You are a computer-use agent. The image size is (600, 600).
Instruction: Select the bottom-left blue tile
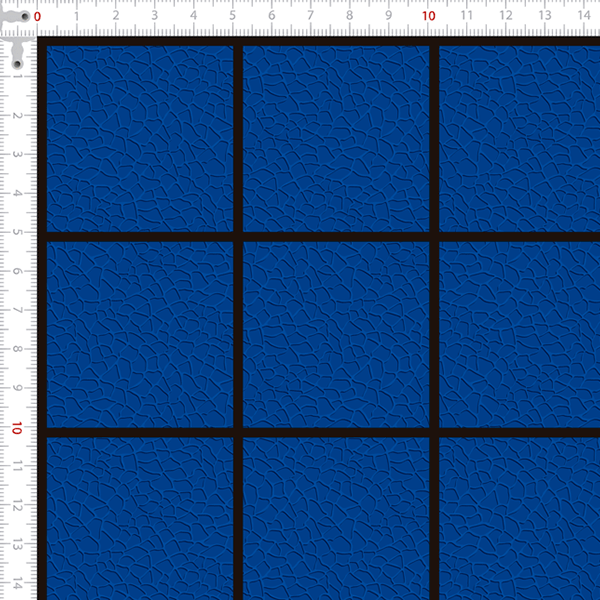(x=140, y=518)
